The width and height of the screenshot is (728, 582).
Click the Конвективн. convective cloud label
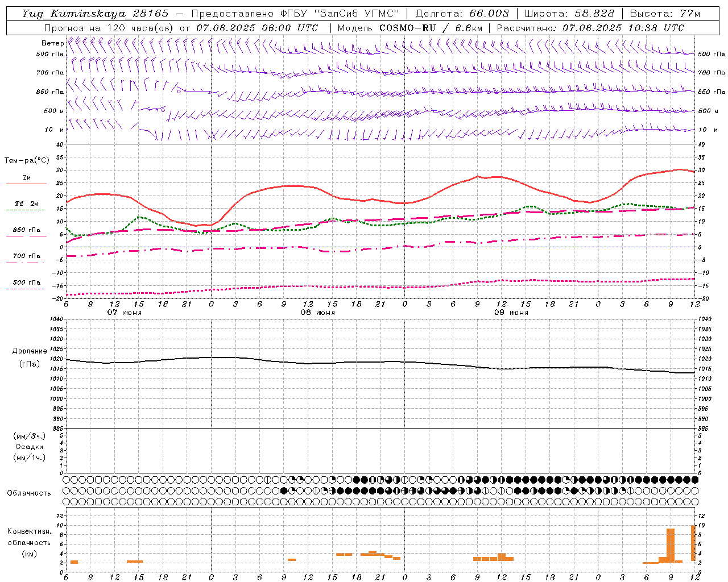coord(30,531)
